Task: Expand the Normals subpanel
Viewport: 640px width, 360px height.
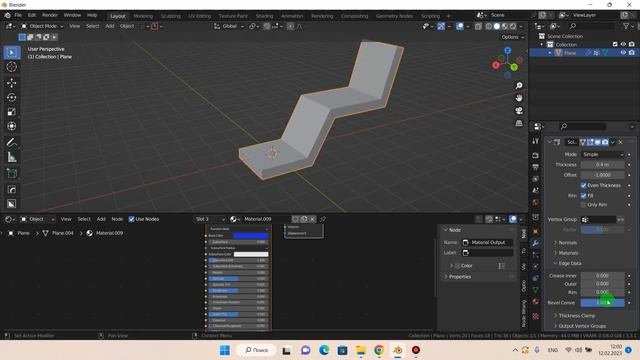Action: [x=567, y=242]
